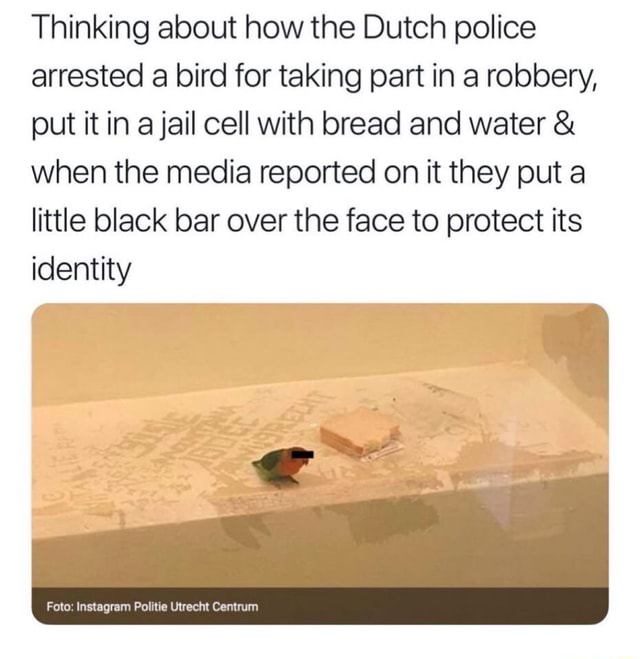Click the black censor bar over bird's face
Viewport: 640px width, 659px height.
[x=300, y=454]
